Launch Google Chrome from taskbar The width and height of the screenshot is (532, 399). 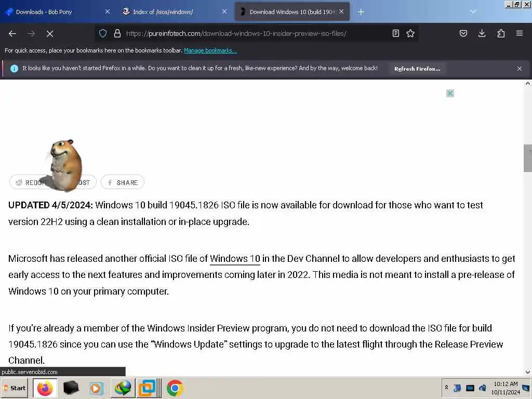(175, 388)
